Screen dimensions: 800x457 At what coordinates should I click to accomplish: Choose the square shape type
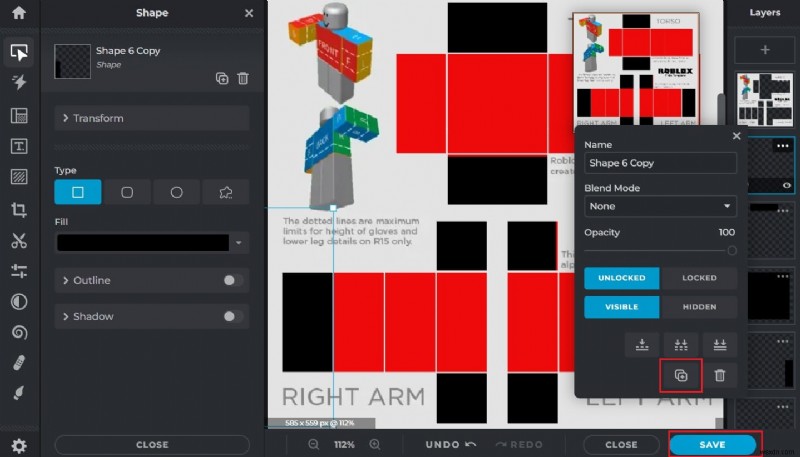click(x=78, y=192)
